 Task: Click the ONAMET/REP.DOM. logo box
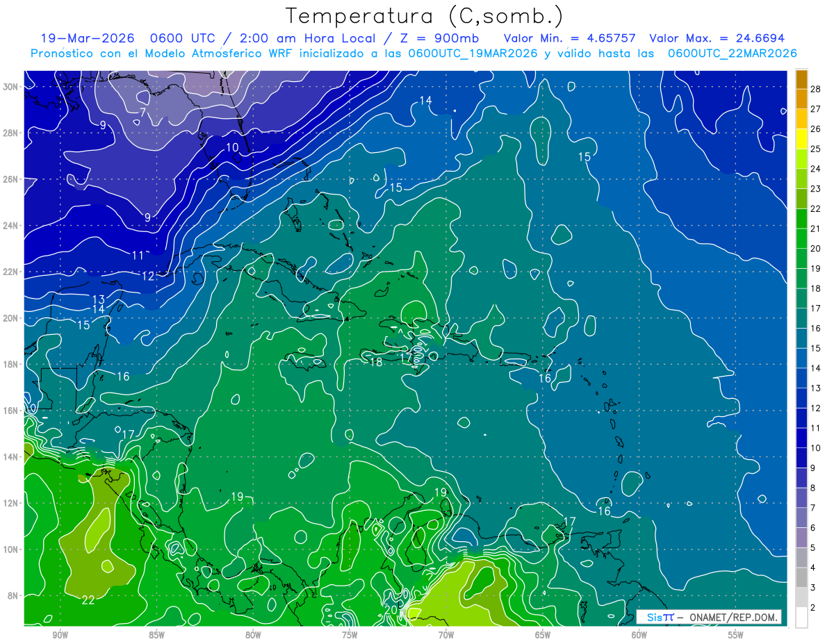tap(708, 617)
